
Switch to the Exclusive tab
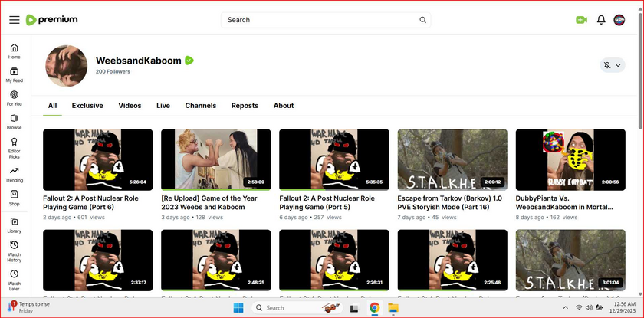coord(87,106)
